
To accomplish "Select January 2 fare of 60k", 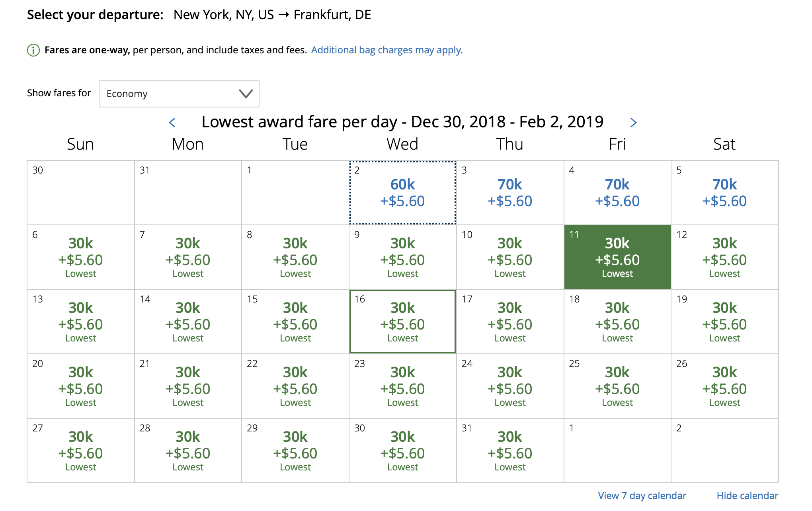I will pyautogui.click(x=403, y=193).
